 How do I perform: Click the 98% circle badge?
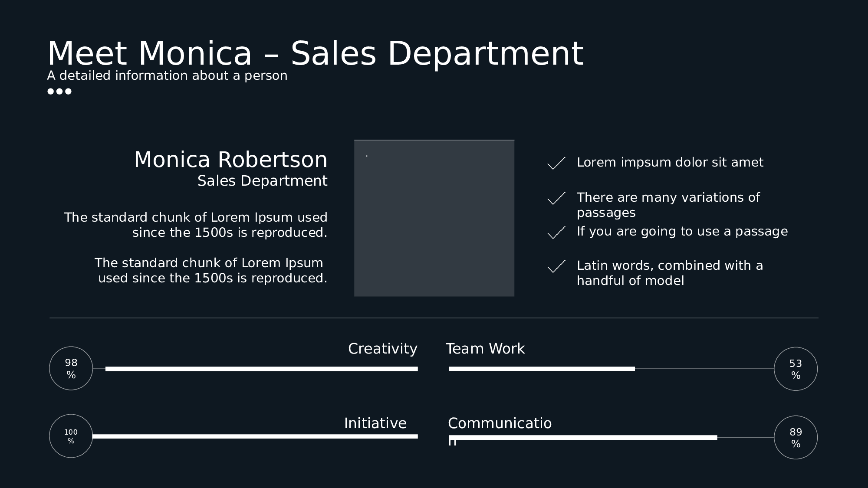tap(71, 368)
